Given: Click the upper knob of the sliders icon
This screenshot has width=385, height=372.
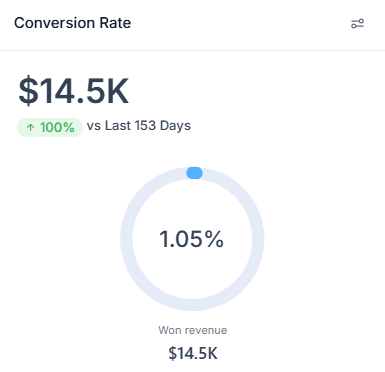Looking at the screenshot, I should [361, 21].
